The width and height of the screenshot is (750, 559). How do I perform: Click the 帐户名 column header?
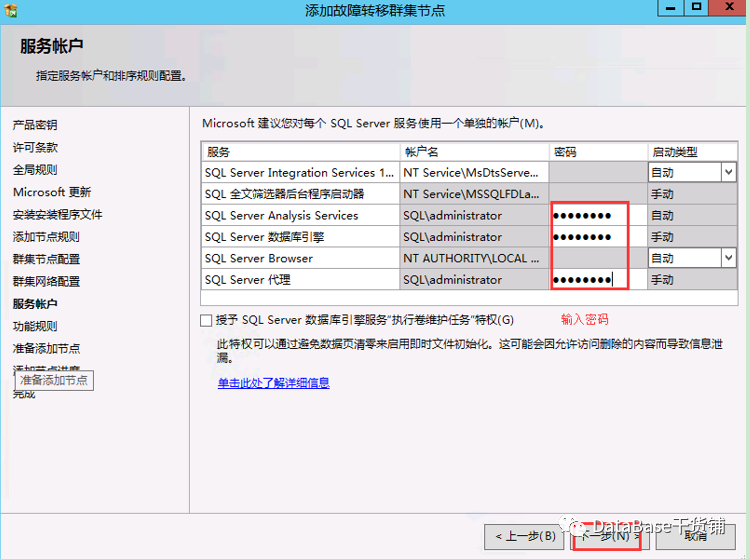pyautogui.click(x=474, y=152)
